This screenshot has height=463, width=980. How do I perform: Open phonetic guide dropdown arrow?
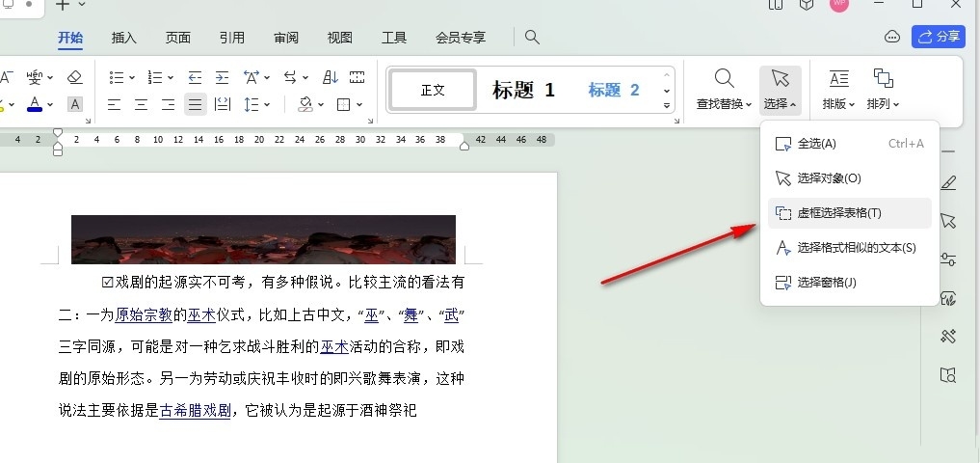50,78
